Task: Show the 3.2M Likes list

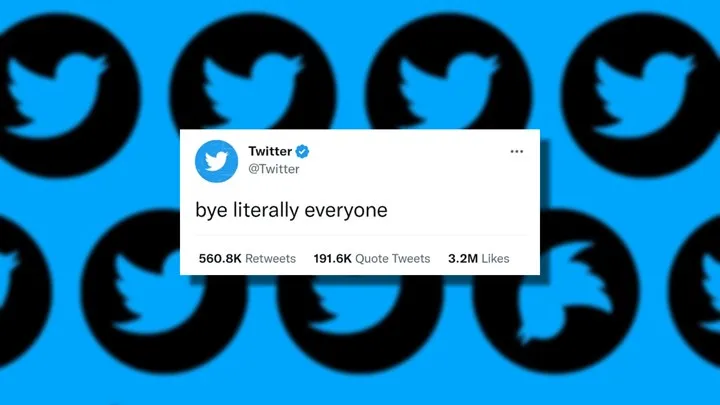Action: click(x=478, y=259)
